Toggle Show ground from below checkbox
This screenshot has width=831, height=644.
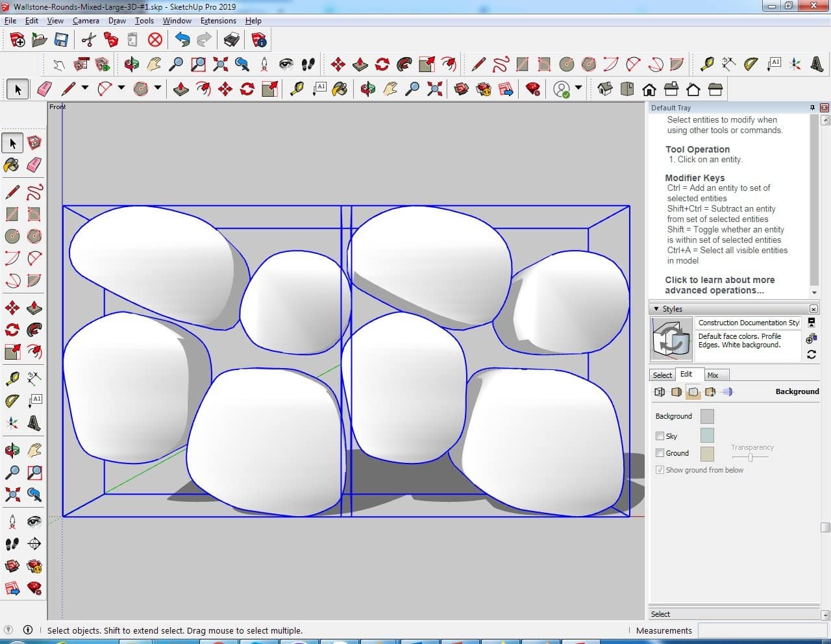click(x=660, y=470)
